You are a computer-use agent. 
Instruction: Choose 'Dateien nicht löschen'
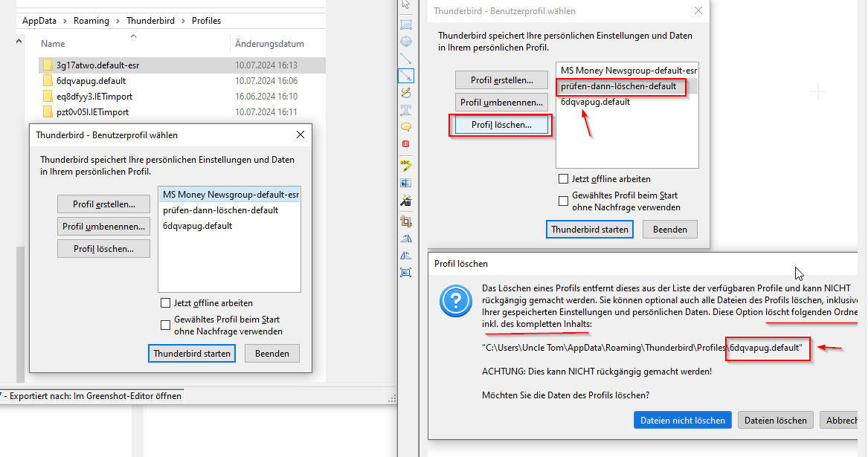pos(683,420)
